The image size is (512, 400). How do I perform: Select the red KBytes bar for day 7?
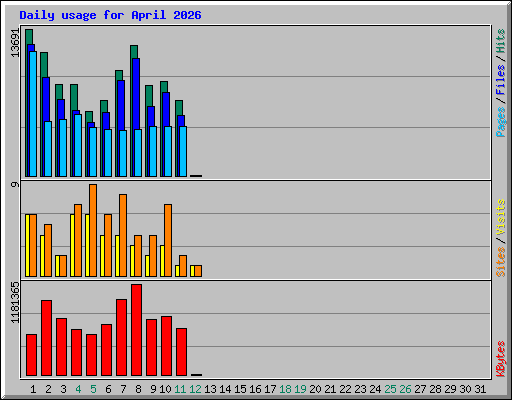coord(121,338)
